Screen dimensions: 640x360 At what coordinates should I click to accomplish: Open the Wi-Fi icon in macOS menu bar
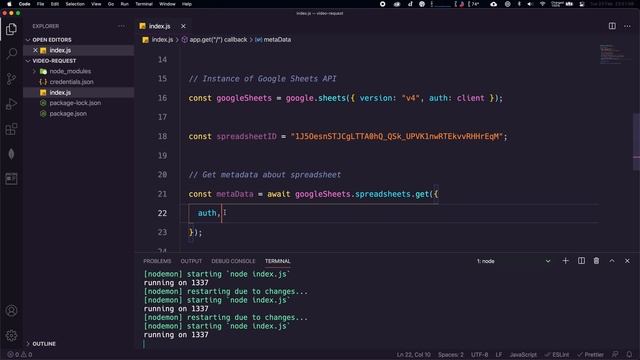(542, 4)
